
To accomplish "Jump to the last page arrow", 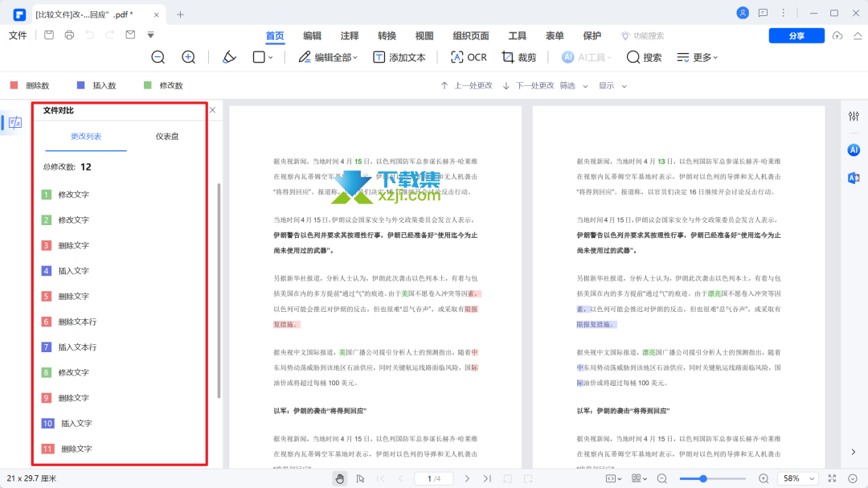I will click(x=487, y=478).
